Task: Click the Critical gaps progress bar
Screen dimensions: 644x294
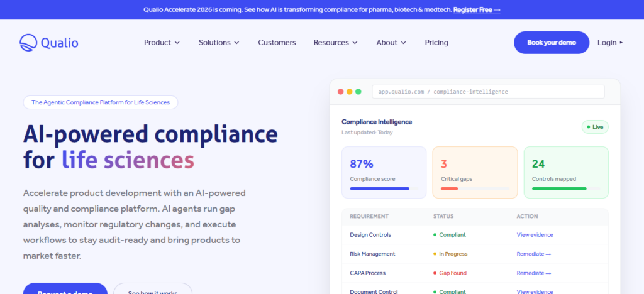Action: pos(475,188)
